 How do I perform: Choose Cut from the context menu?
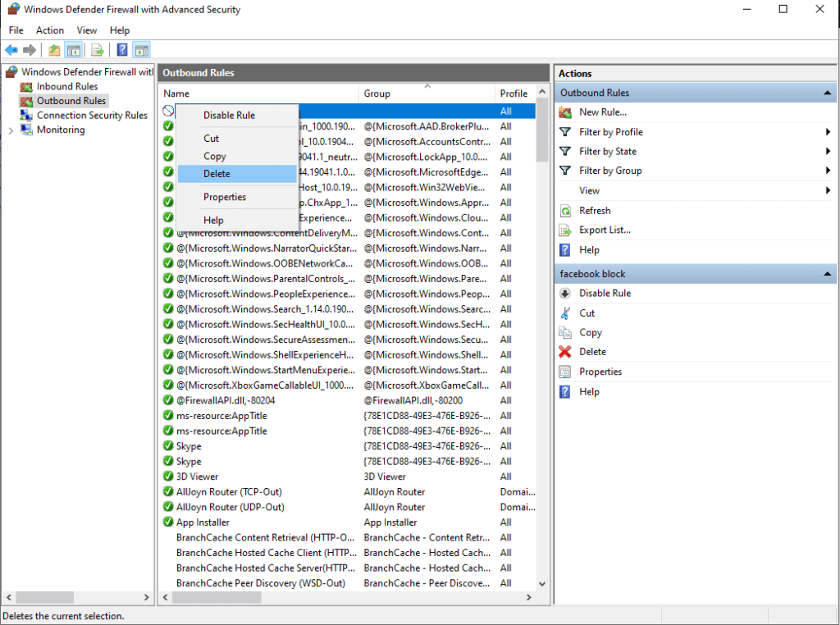(237, 138)
